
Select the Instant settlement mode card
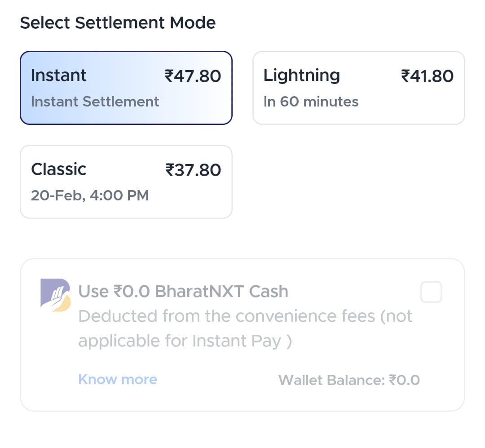click(126, 88)
